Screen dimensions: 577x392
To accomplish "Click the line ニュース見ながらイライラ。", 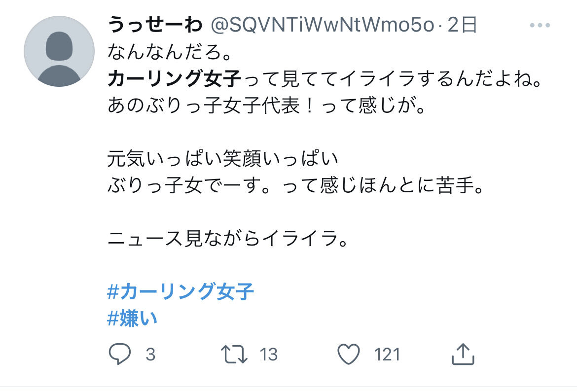I will 228,239.
